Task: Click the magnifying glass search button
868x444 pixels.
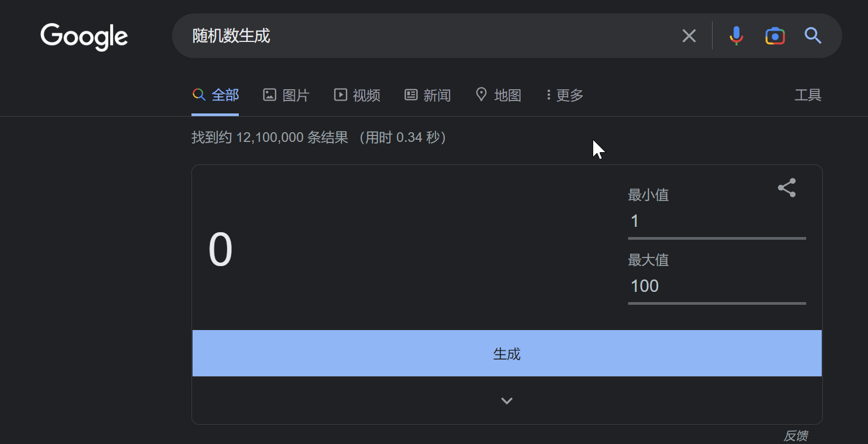Action: click(x=813, y=36)
